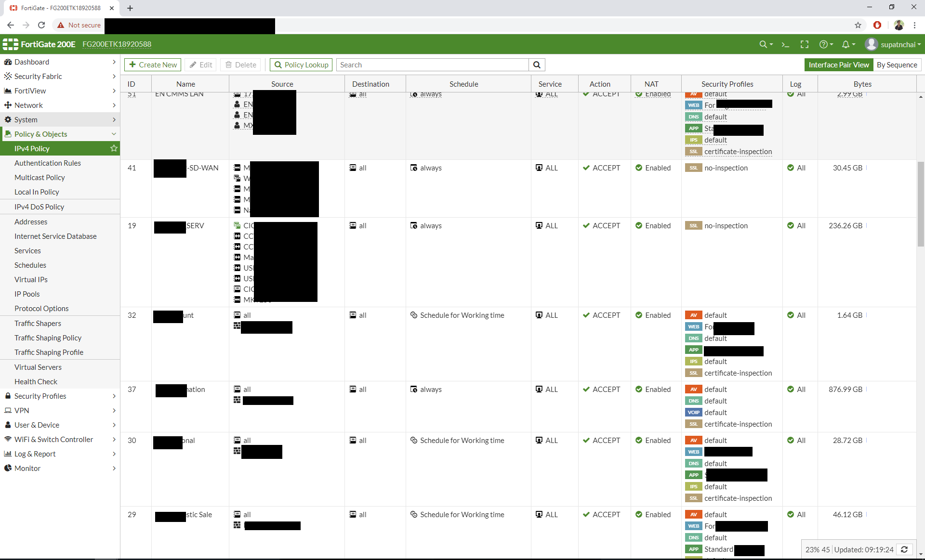
Task: Click the search magnifier button beside Search field
Action: point(537,65)
